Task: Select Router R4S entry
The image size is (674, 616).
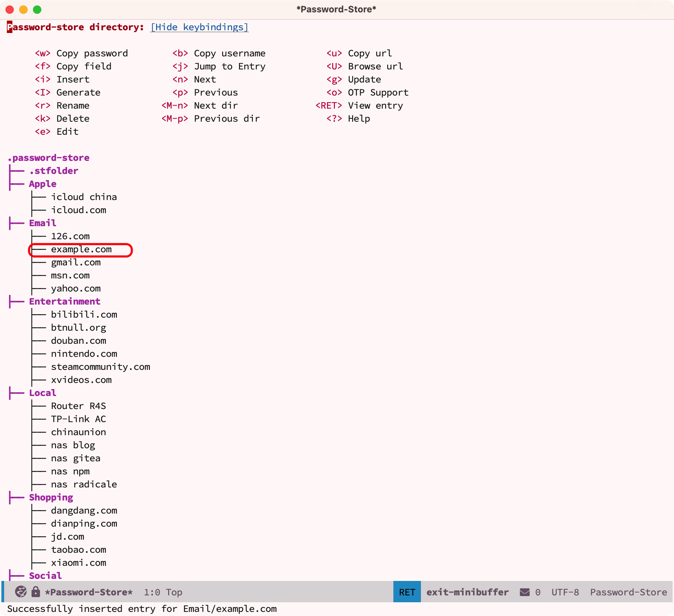Action: 78,406
